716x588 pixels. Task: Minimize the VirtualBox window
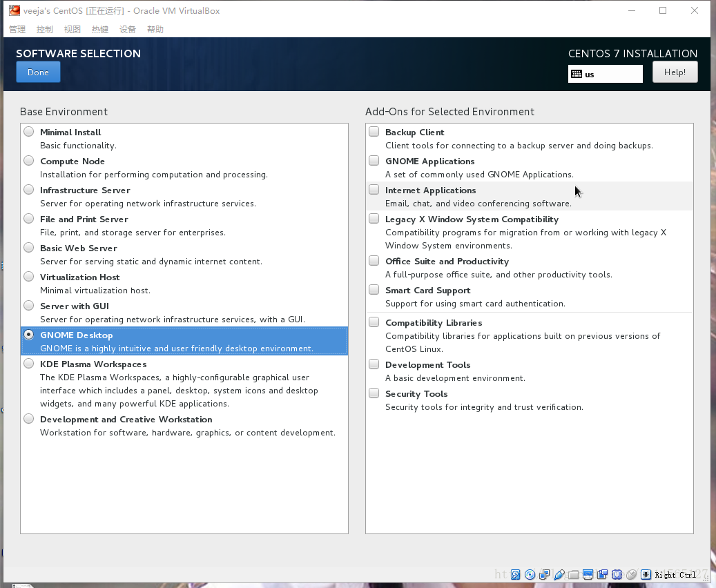(632, 10)
